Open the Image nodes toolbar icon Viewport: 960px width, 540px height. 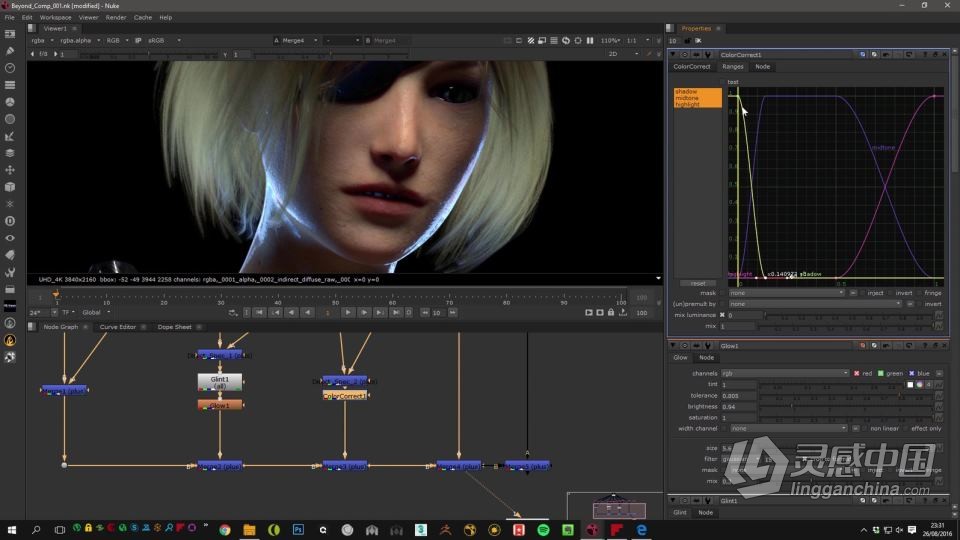(10, 34)
